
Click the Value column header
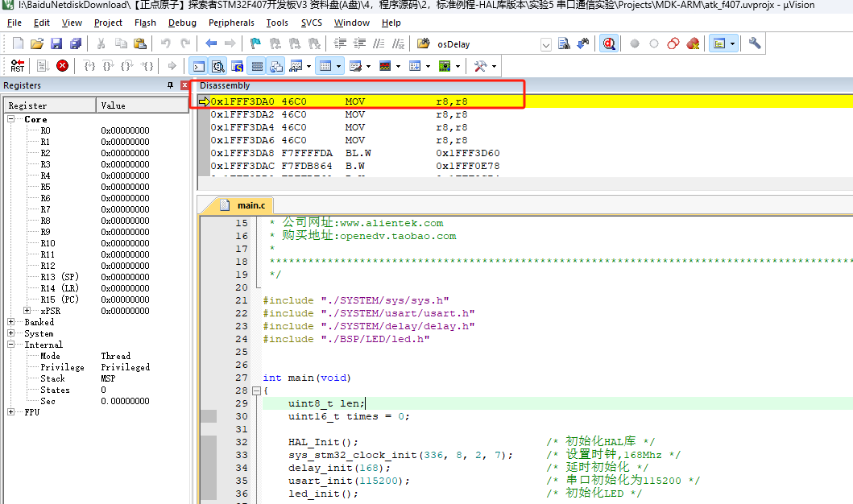pos(143,105)
